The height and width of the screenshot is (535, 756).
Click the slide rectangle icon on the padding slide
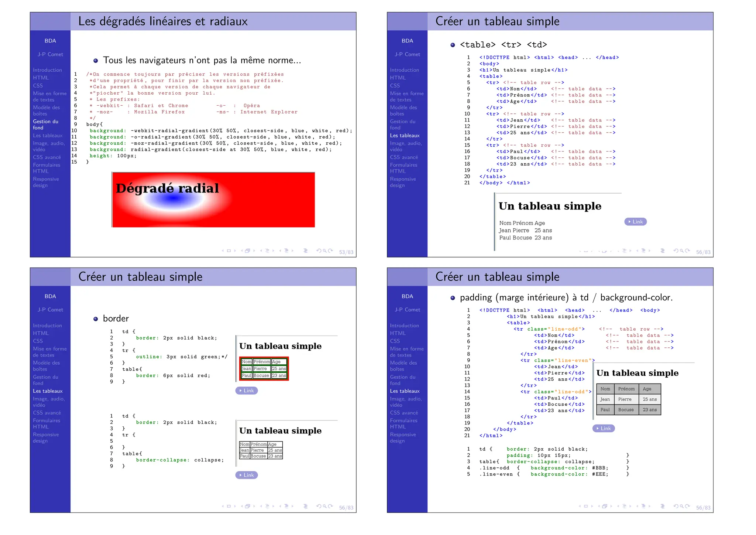(x=586, y=506)
